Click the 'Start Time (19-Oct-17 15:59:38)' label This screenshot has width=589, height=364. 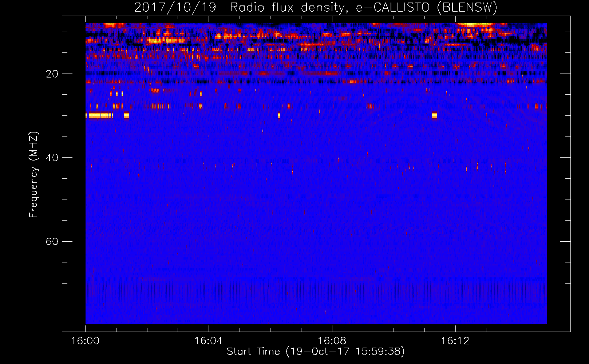316,352
